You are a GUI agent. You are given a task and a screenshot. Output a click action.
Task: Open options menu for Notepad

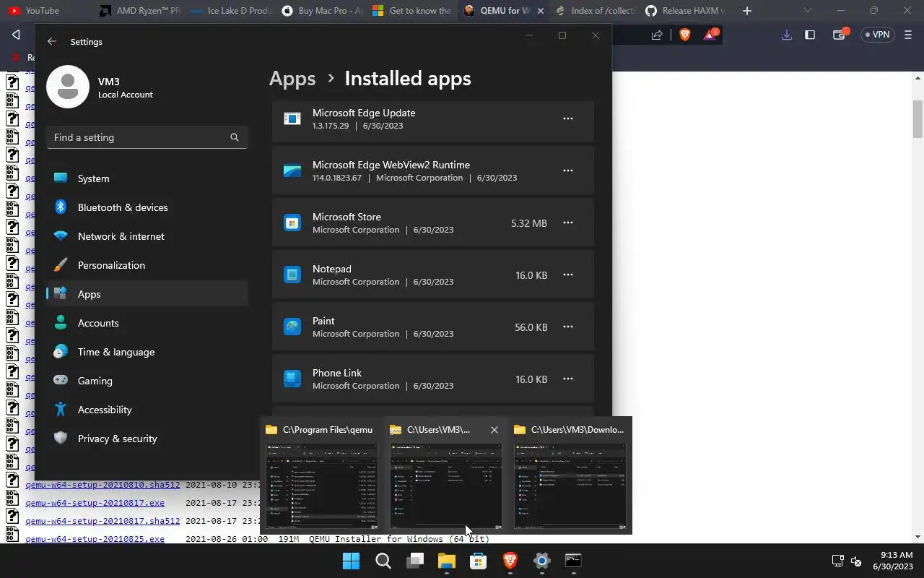[568, 275]
